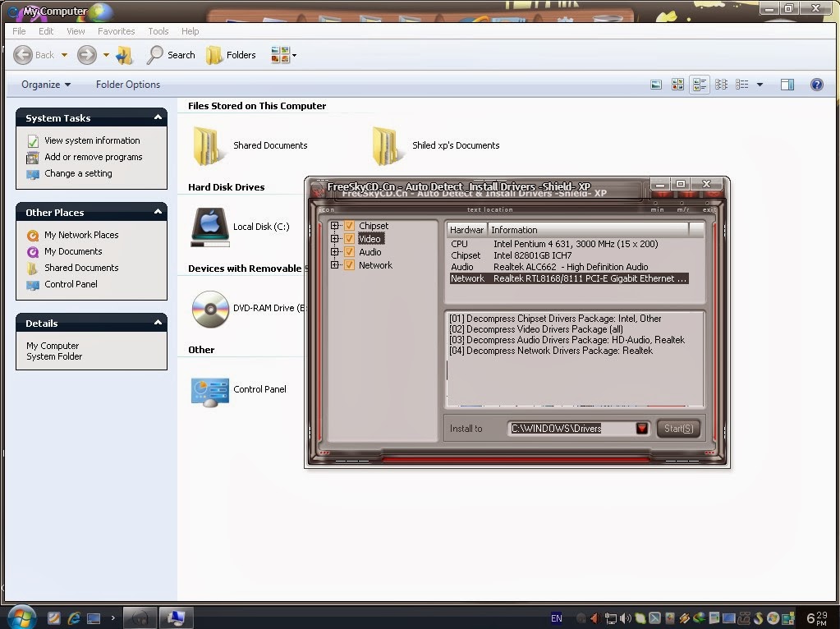The image size is (840, 629).
Task: Open the View menu
Action: [76, 31]
